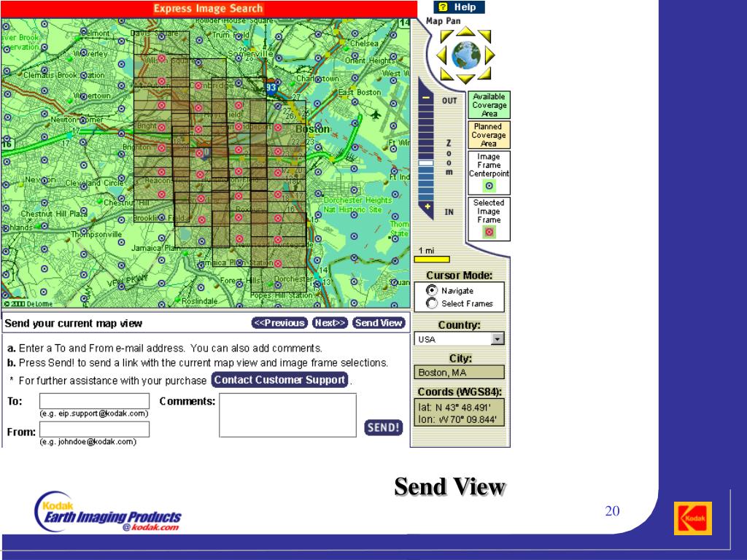Click Contact Customer Support button
The height and width of the screenshot is (560, 747).
pos(279,380)
